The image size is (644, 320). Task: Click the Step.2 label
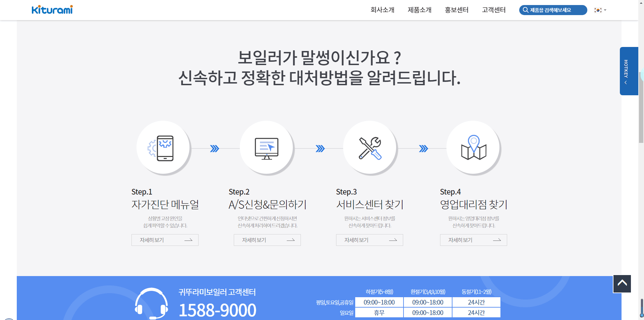click(239, 192)
